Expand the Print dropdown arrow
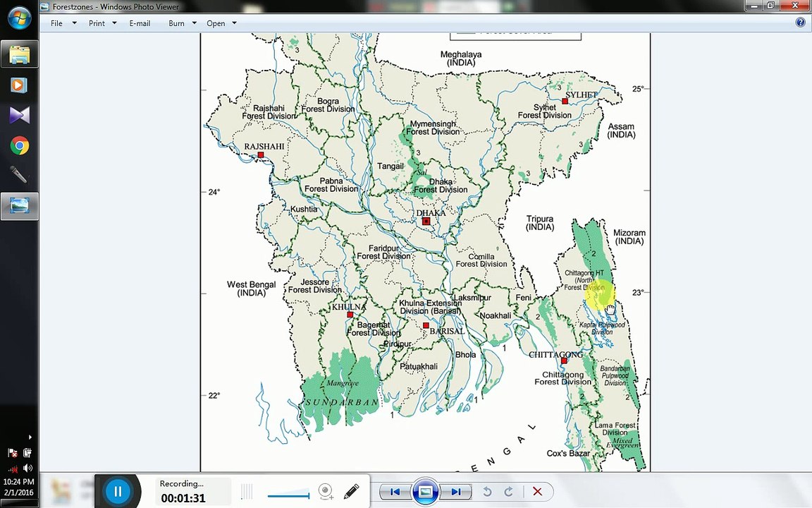Image resolution: width=812 pixels, height=508 pixels. tap(114, 23)
